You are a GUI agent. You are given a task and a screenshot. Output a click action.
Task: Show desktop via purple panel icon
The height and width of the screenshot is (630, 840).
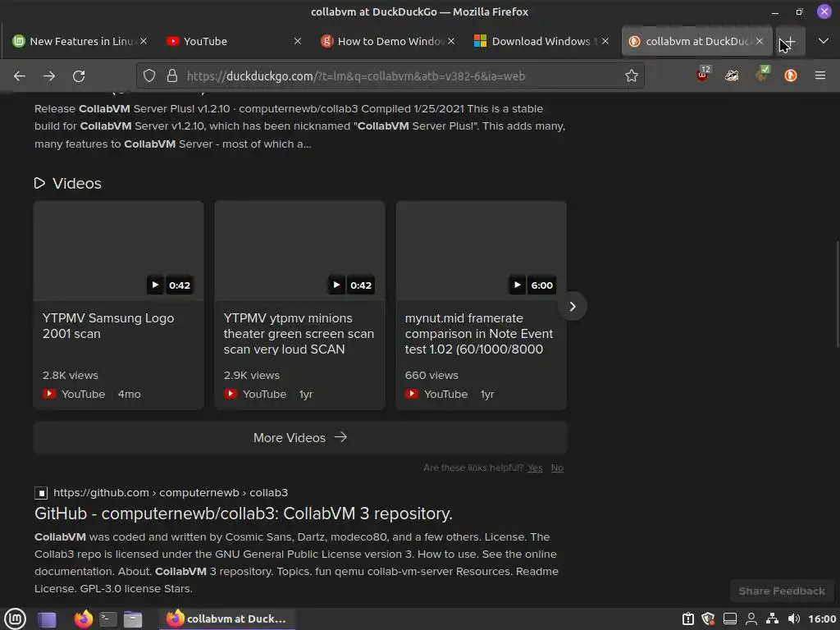tap(47, 619)
